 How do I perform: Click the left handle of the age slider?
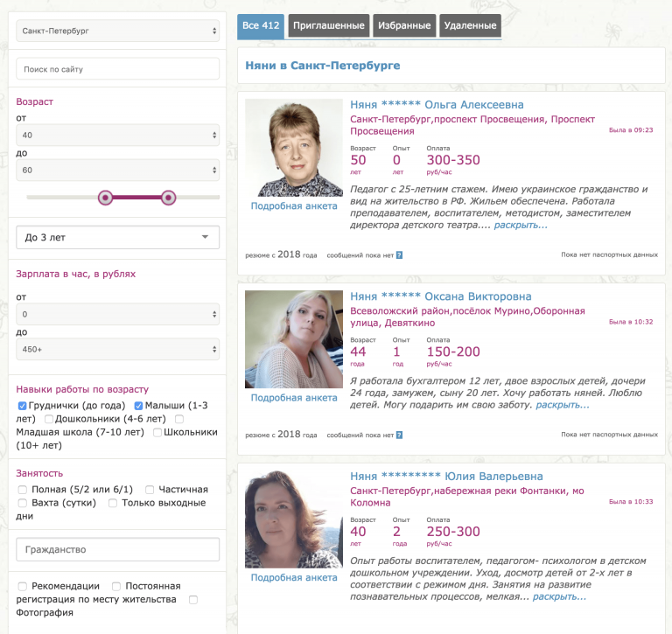click(105, 198)
